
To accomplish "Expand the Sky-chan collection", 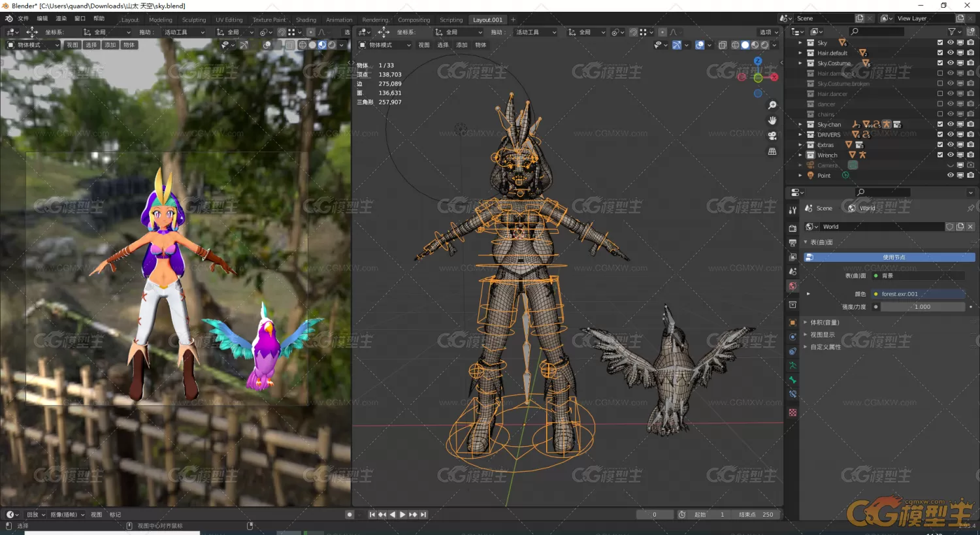I will point(800,124).
